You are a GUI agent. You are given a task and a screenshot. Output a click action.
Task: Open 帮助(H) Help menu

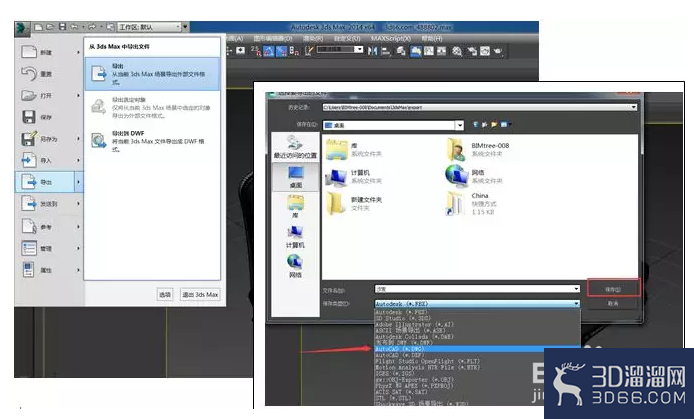click(x=432, y=39)
